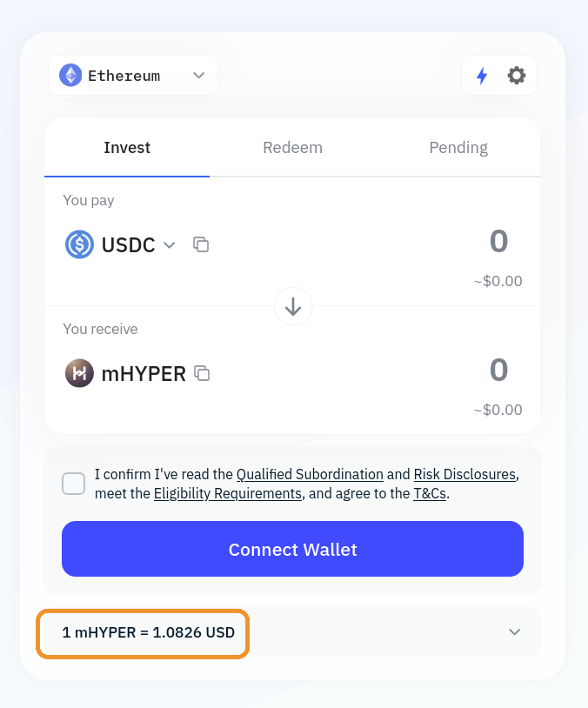The image size is (588, 708).
Task: Check the terms confirmation checkbox
Action: click(x=74, y=484)
